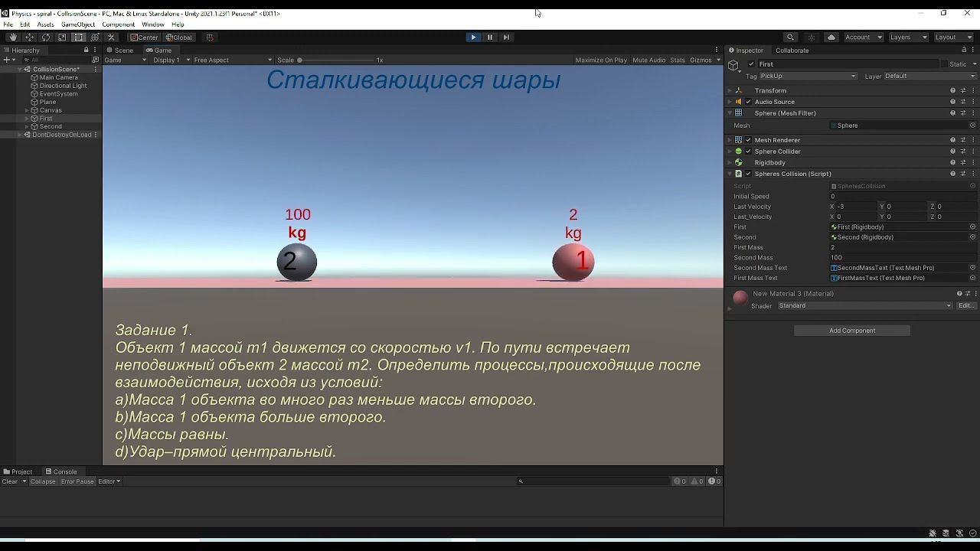The image size is (980, 551).
Task: Open the Layer dropdown showing Default
Action: click(930, 77)
